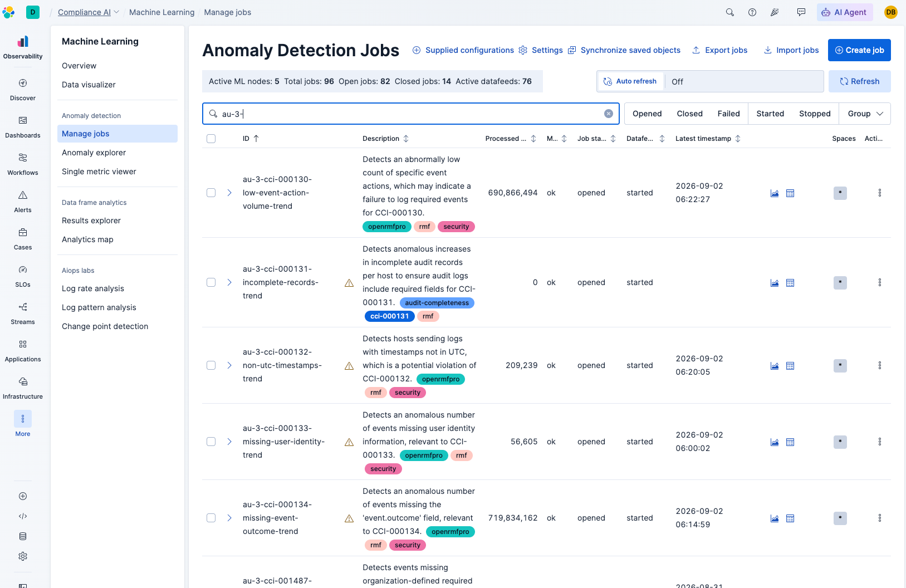The width and height of the screenshot is (906, 588).
Task: Click Import jobs
Action: point(791,50)
